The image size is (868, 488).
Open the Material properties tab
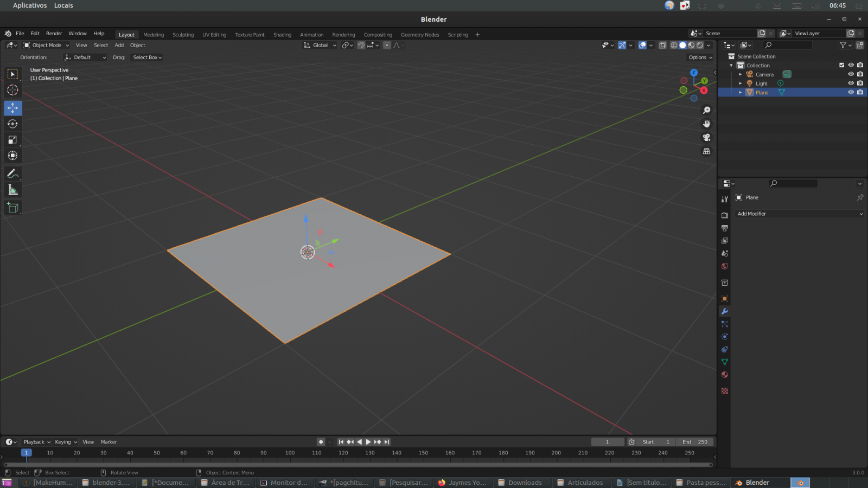[x=724, y=375]
